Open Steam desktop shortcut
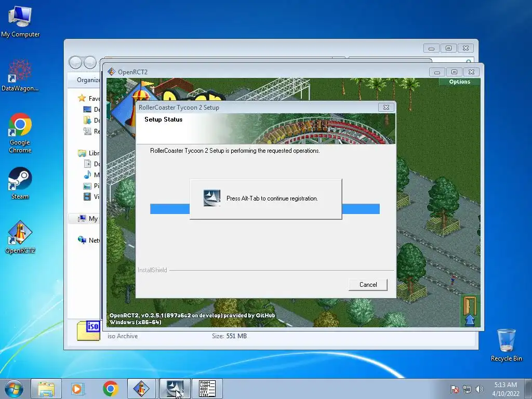Viewport: 532px width, 399px height. 20,183
